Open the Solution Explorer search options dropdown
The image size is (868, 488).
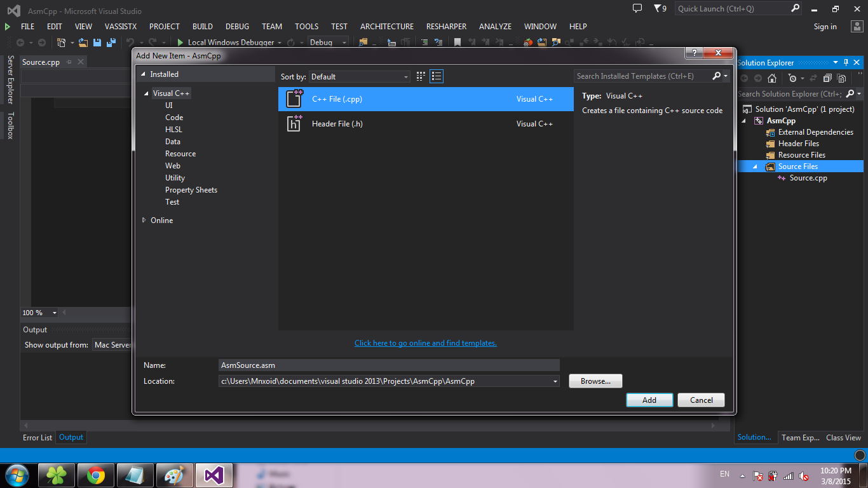859,94
